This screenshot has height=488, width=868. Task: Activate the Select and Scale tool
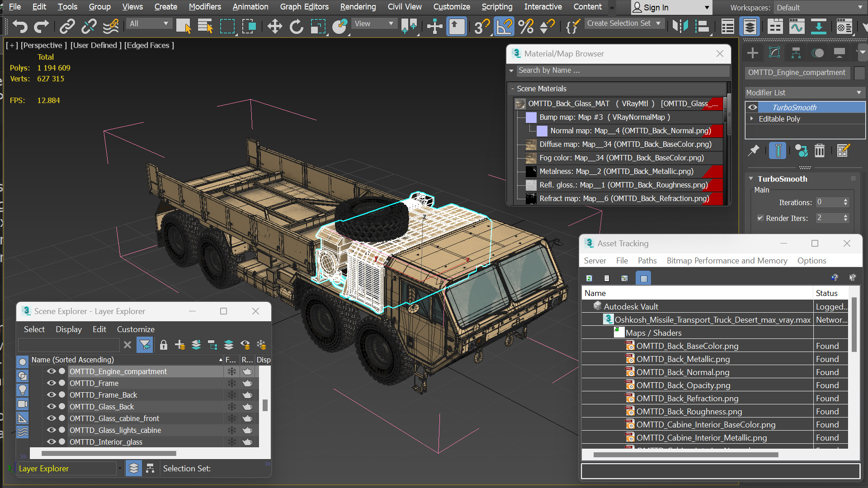coord(318,27)
